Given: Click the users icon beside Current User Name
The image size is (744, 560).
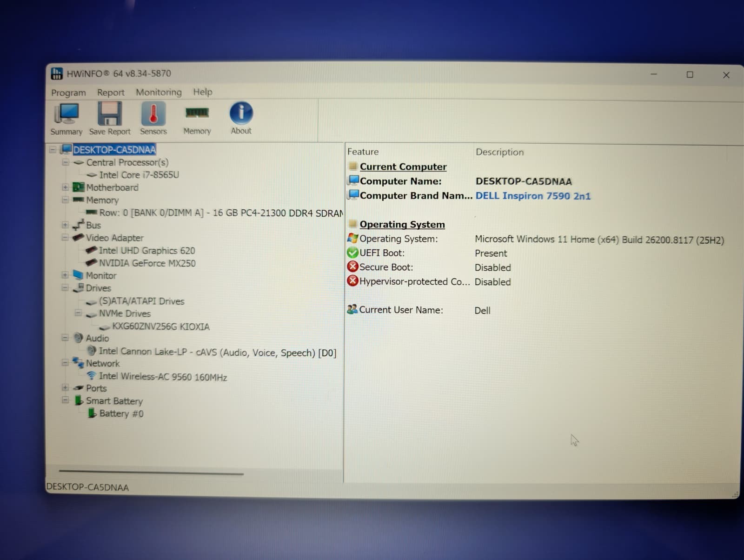Looking at the screenshot, I should pos(352,309).
